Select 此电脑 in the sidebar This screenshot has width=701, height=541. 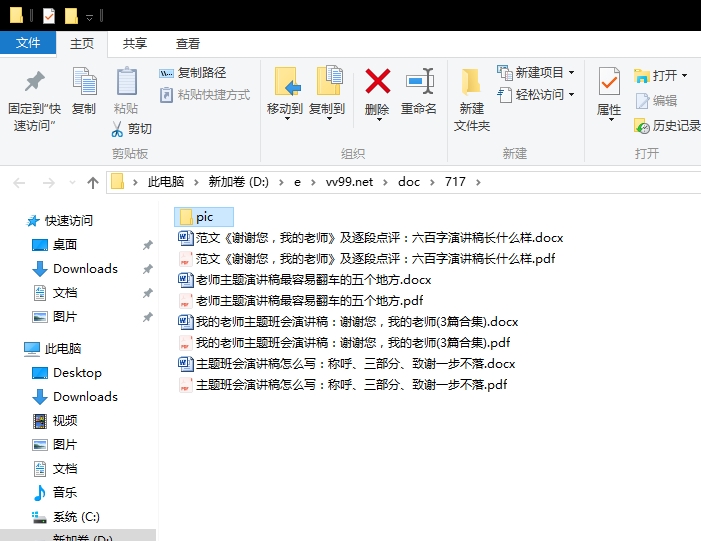[53, 348]
